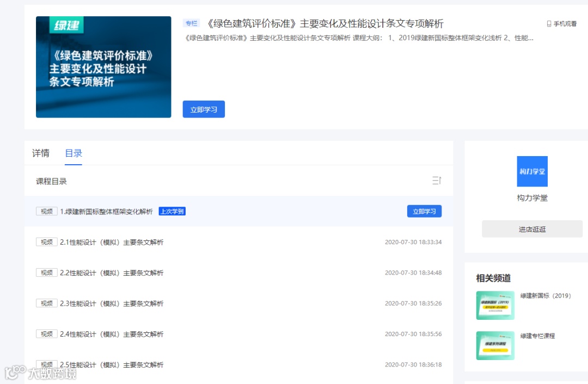Click the 视频 tag of lesson 1
Viewport: 588px width, 384px height.
click(46, 211)
